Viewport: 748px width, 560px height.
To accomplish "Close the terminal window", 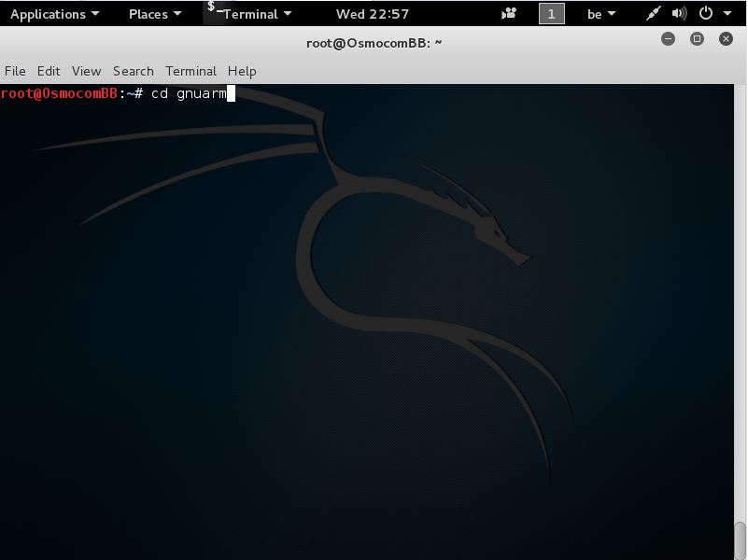I will pyautogui.click(x=727, y=38).
